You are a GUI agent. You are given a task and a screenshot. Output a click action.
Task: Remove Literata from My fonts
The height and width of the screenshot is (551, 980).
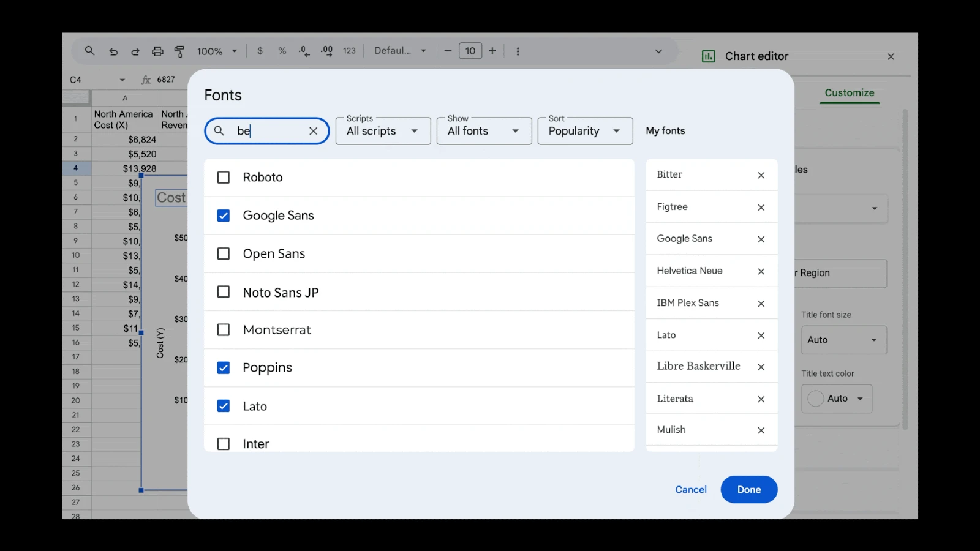[x=761, y=399]
